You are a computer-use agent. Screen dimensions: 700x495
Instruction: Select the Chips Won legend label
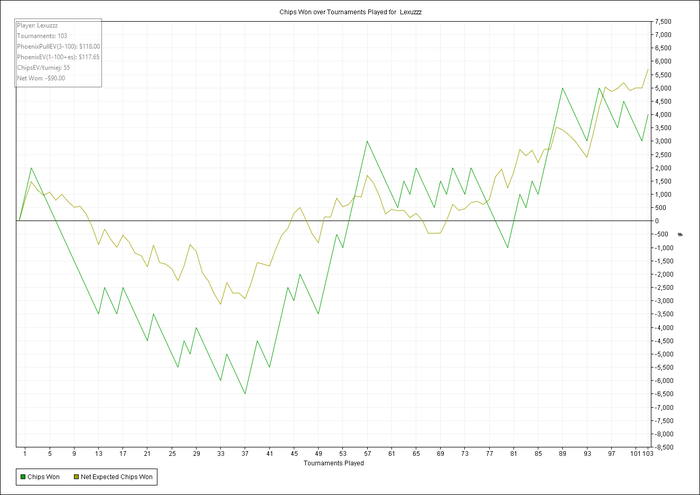click(43, 477)
